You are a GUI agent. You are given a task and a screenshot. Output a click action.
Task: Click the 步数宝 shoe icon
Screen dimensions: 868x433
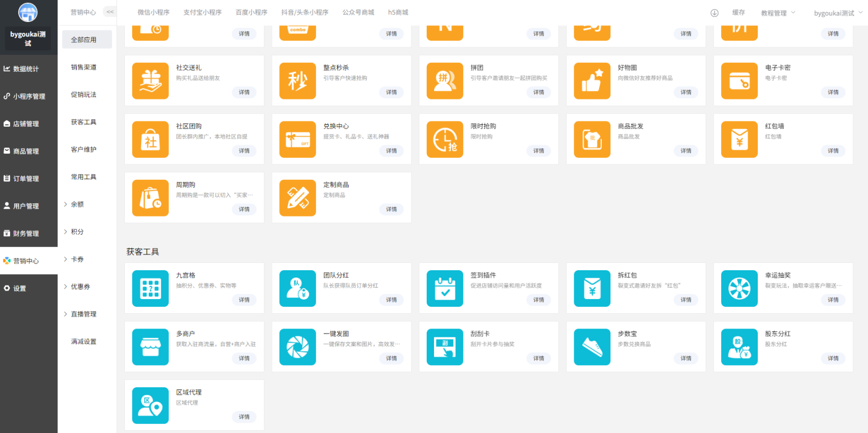point(592,347)
